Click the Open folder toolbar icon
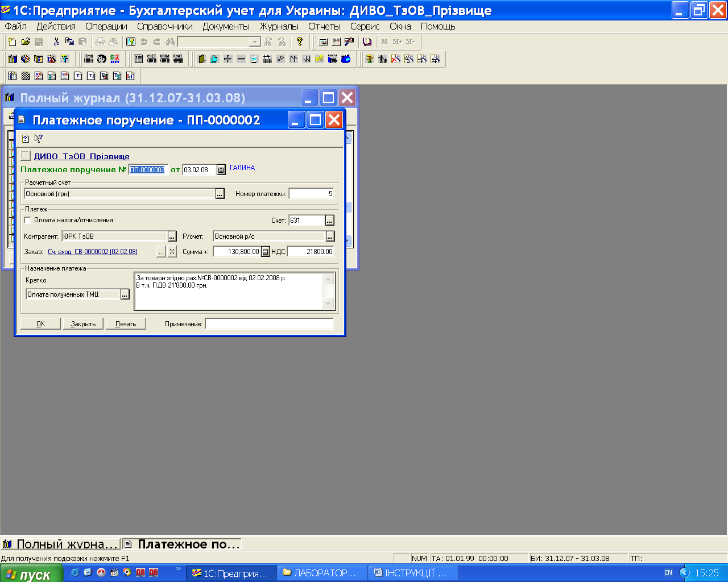 pos(26,41)
